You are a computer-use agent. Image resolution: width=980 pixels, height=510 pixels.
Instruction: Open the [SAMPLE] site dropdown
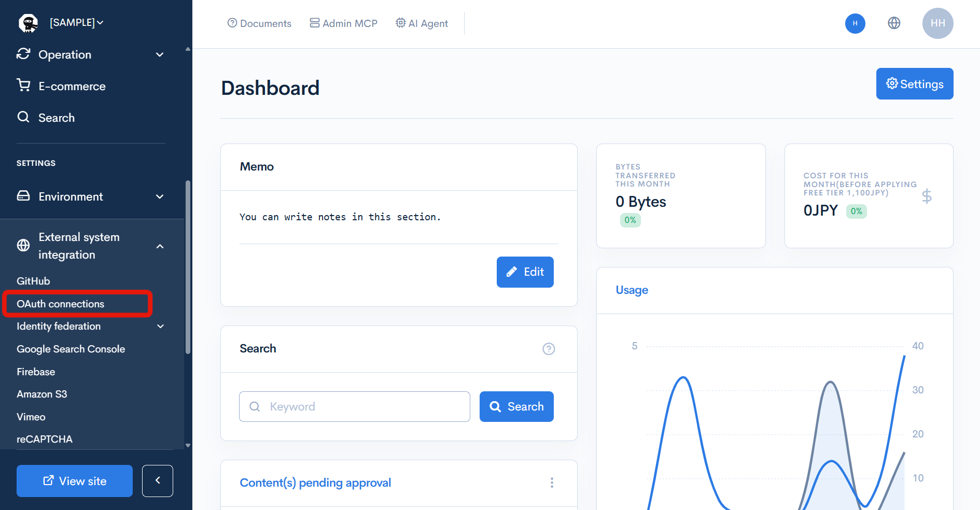[76, 23]
